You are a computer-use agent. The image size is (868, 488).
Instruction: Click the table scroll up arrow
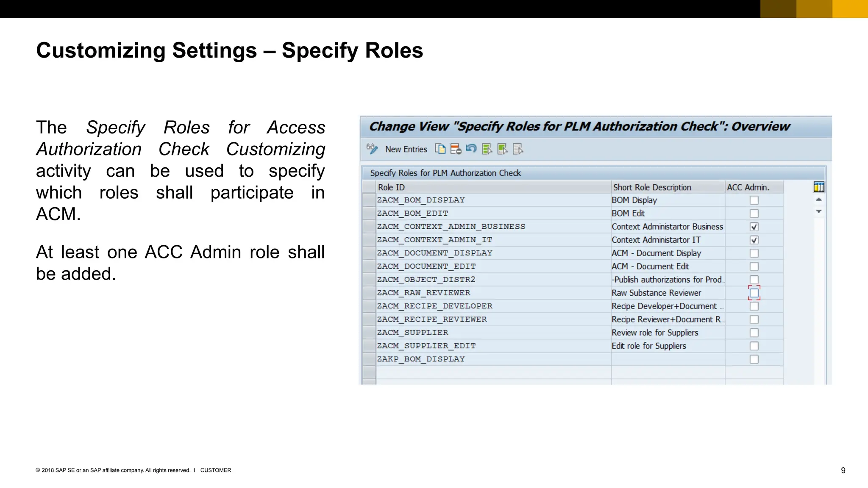819,200
